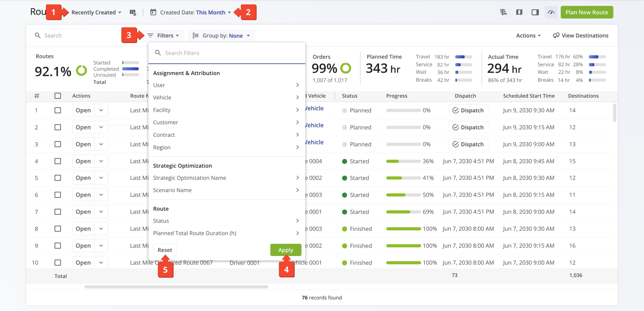Click the View Destinations pin icon
The width and height of the screenshot is (644, 311).
coord(556,35)
